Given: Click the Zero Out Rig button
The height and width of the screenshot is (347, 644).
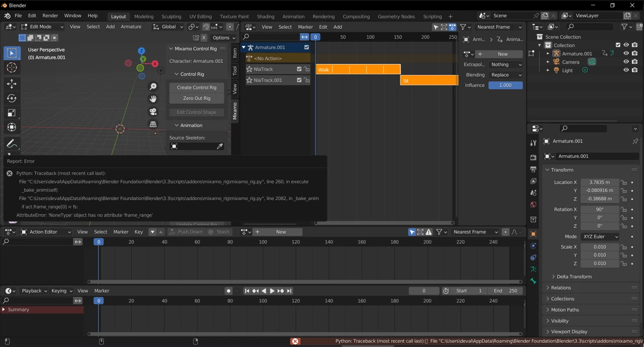Looking at the screenshot, I should click(196, 98).
